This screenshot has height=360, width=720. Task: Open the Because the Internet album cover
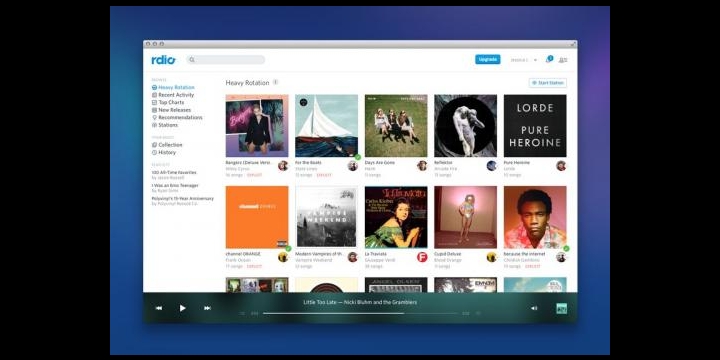click(x=535, y=217)
